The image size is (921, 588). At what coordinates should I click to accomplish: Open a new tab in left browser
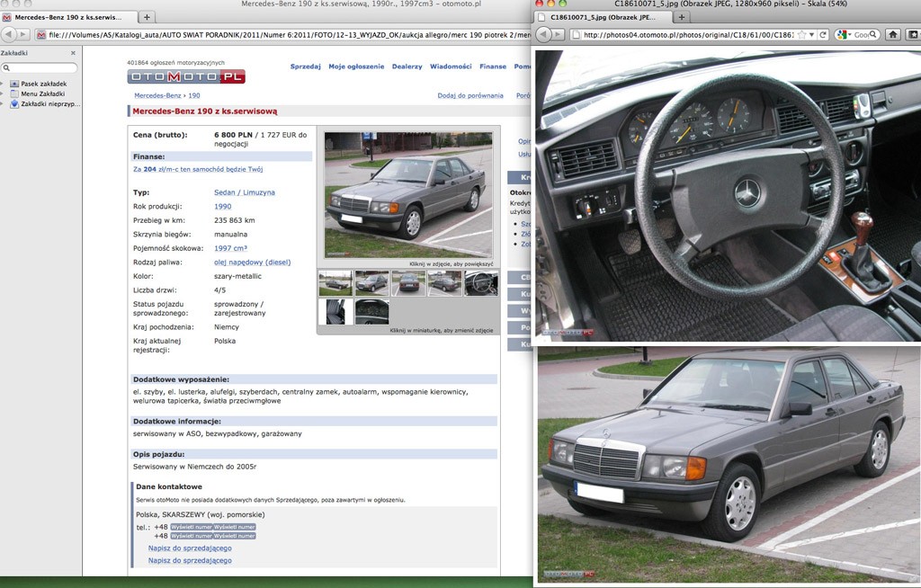[x=148, y=17]
